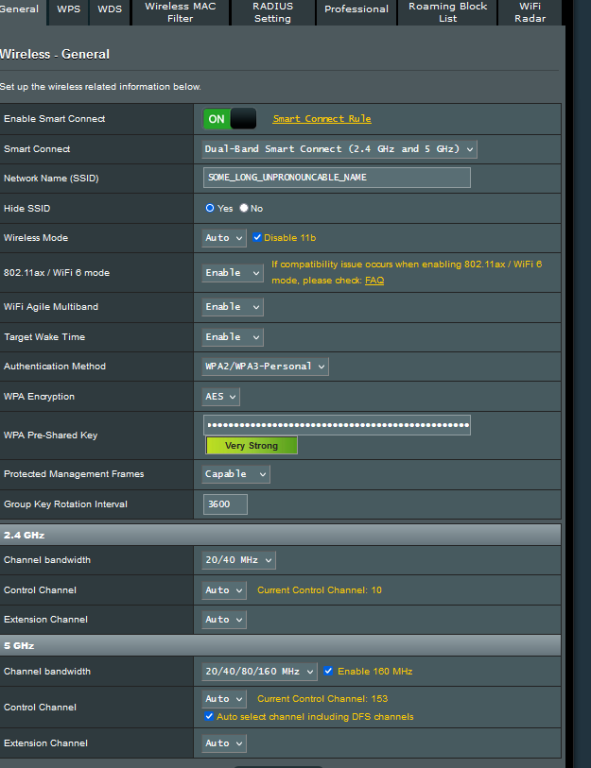Click the Enable Smart Connect label
Image resolution: width=591 pixels, height=768 pixels.
pos(54,119)
